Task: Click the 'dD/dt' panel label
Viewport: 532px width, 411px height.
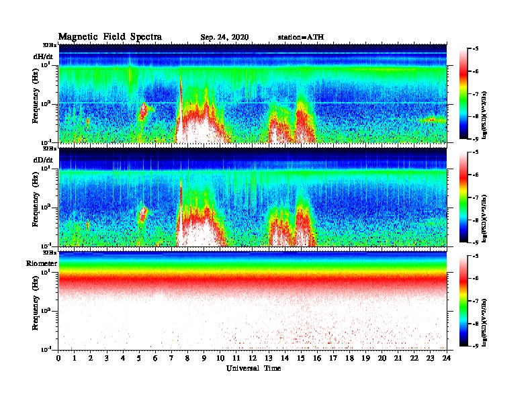Action: (43, 160)
